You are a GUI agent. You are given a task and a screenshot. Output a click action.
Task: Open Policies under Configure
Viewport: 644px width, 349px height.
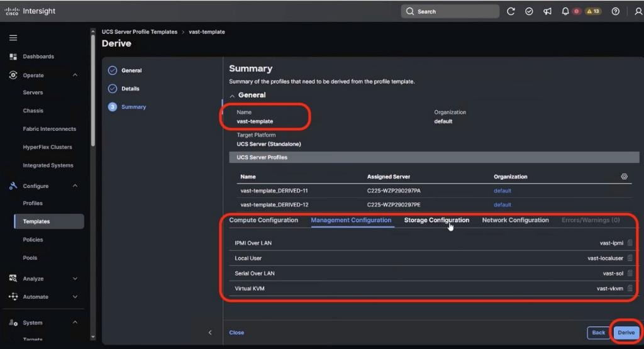[x=33, y=240]
